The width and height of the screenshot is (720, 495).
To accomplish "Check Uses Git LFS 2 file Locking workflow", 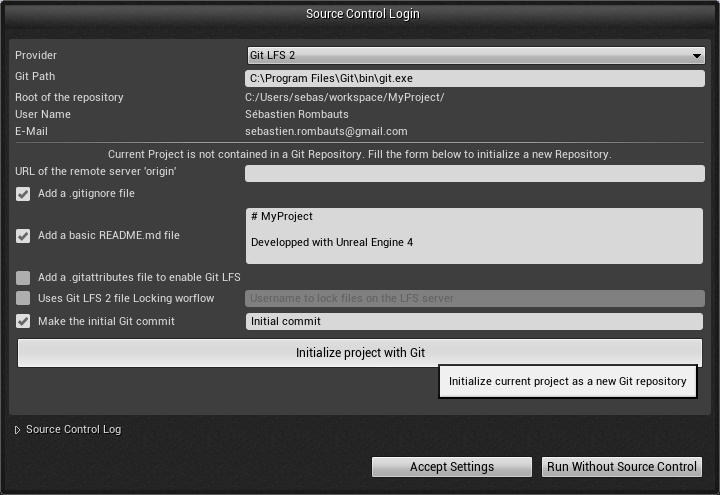I will coord(23,299).
